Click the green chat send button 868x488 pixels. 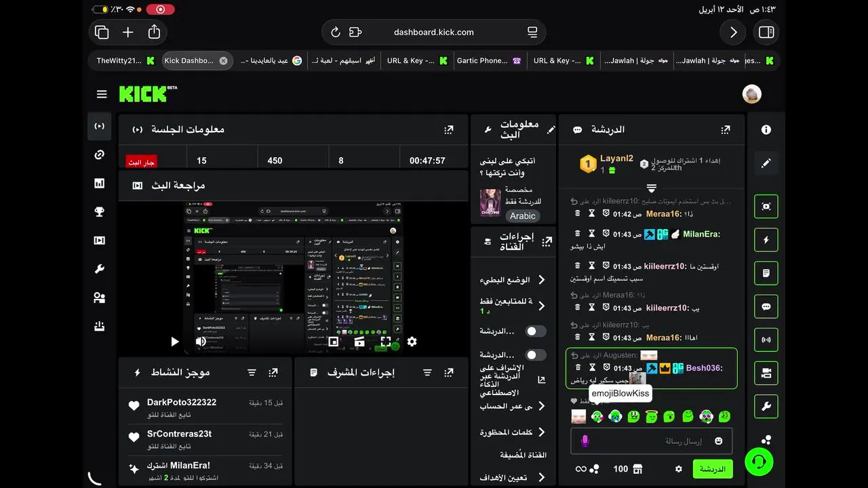coord(713,469)
